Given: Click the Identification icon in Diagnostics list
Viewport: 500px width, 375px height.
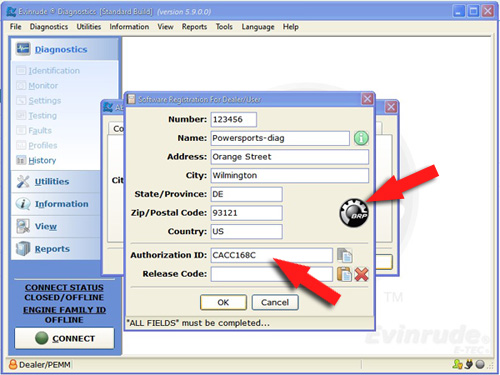Looking at the screenshot, I should pos(21,71).
